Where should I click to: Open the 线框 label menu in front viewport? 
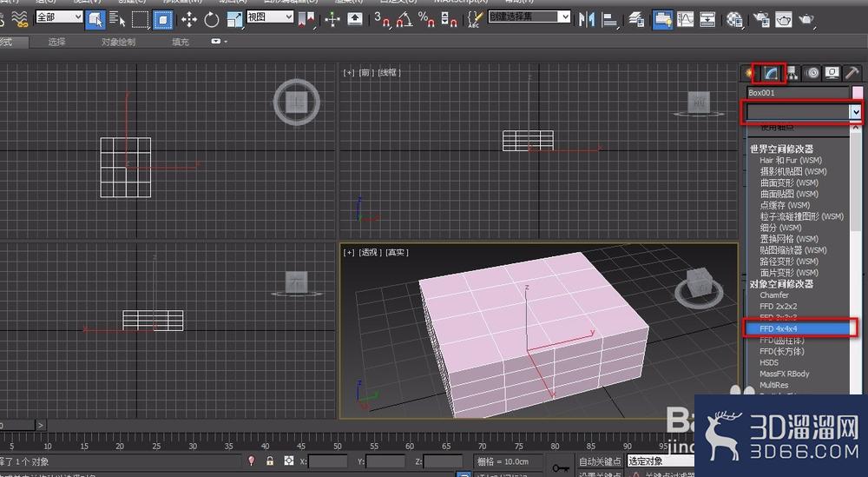click(389, 73)
